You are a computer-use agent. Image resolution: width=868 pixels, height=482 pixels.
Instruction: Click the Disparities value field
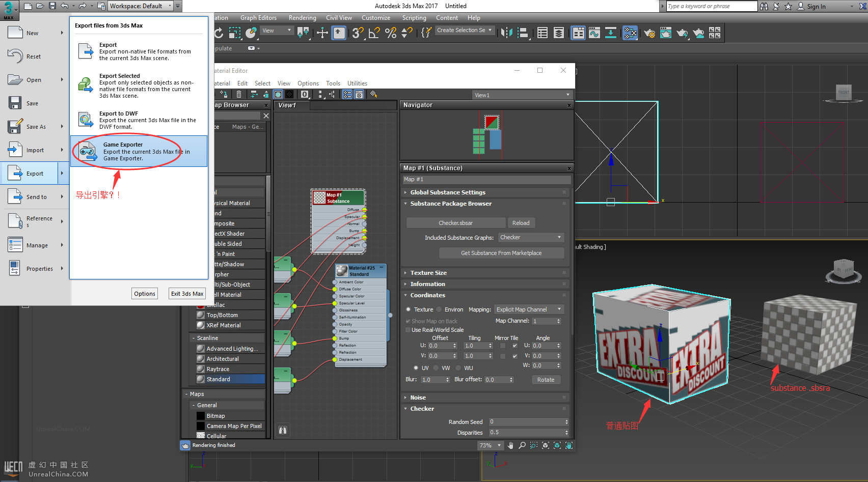pyautogui.click(x=528, y=432)
